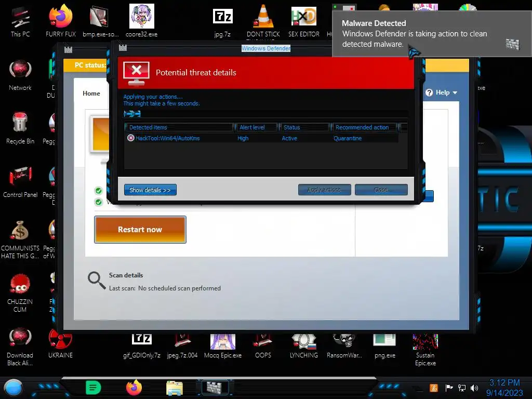Viewport: 532px width, 399px height.
Task: Select HackTool:Win64/AutoKms threat row
Action: [x=261, y=138]
